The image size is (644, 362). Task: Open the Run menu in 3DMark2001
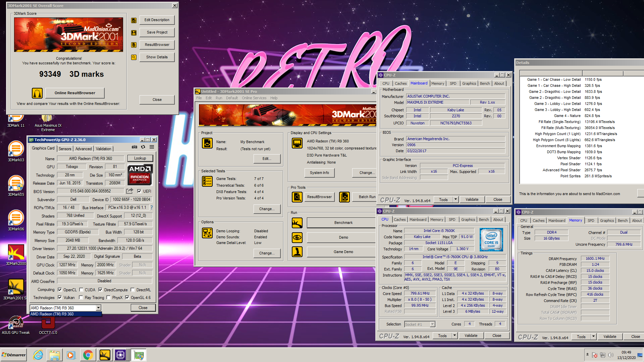[219, 98]
